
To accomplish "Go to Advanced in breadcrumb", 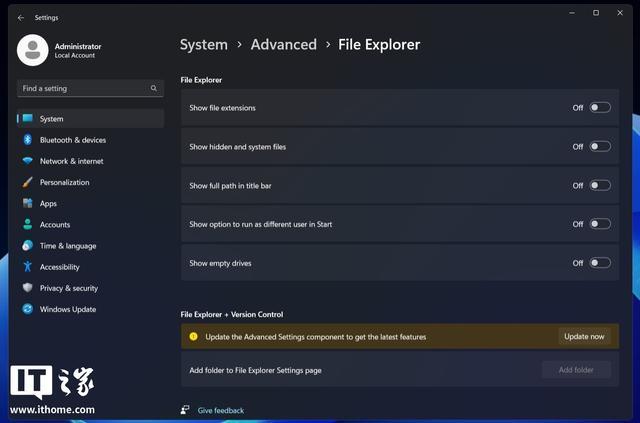I will pyautogui.click(x=283, y=44).
